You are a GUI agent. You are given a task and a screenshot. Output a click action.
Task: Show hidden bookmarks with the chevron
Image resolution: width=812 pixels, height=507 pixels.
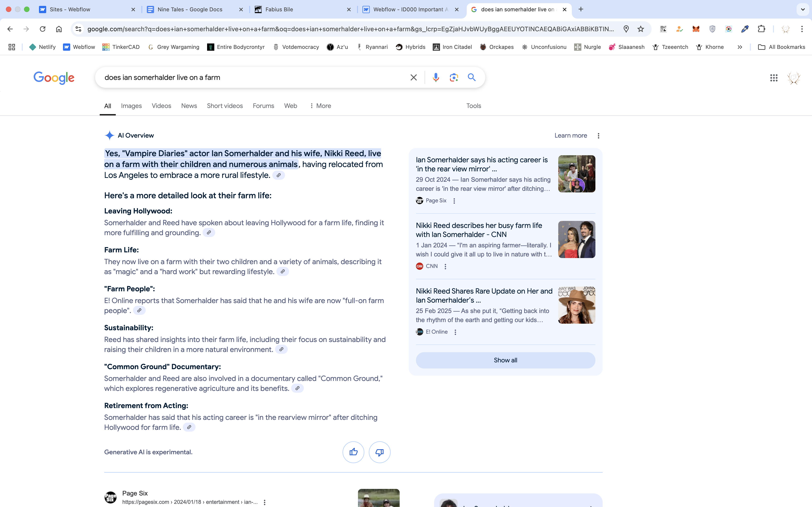pos(740,47)
